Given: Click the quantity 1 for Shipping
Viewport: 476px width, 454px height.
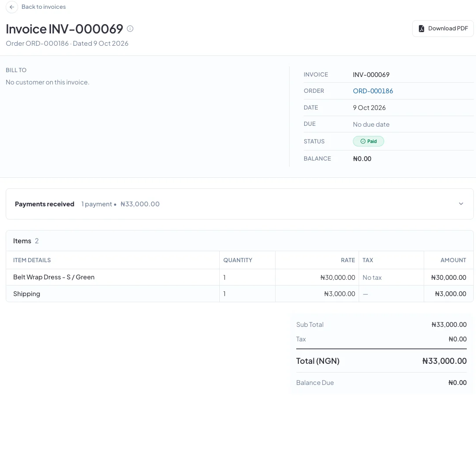Looking at the screenshot, I should (224, 294).
